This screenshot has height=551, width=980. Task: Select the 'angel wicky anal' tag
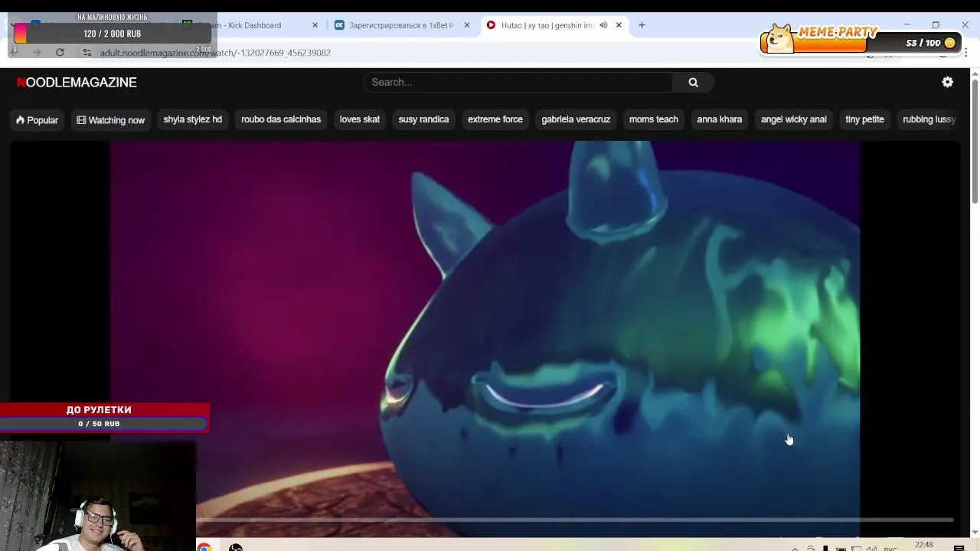point(794,119)
